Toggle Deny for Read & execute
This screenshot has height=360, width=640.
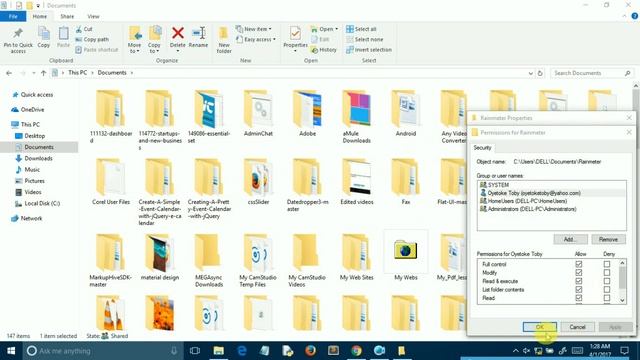pyautogui.click(x=607, y=281)
